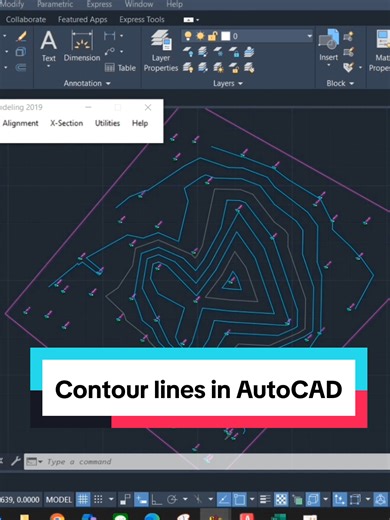The image size is (390, 520).
Task: Click the Edit Attributes icon
Action: (348, 68)
